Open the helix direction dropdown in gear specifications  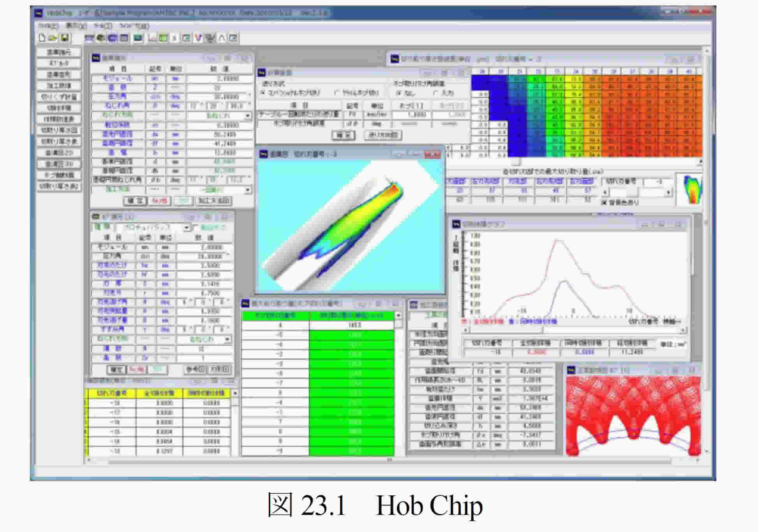click(x=248, y=116)
